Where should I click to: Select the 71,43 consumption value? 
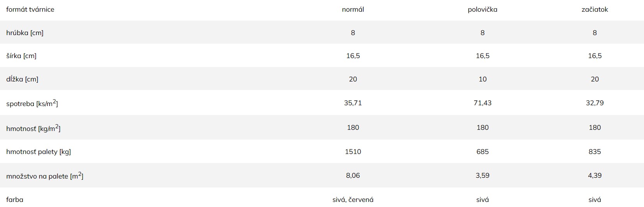coord(482,103)
